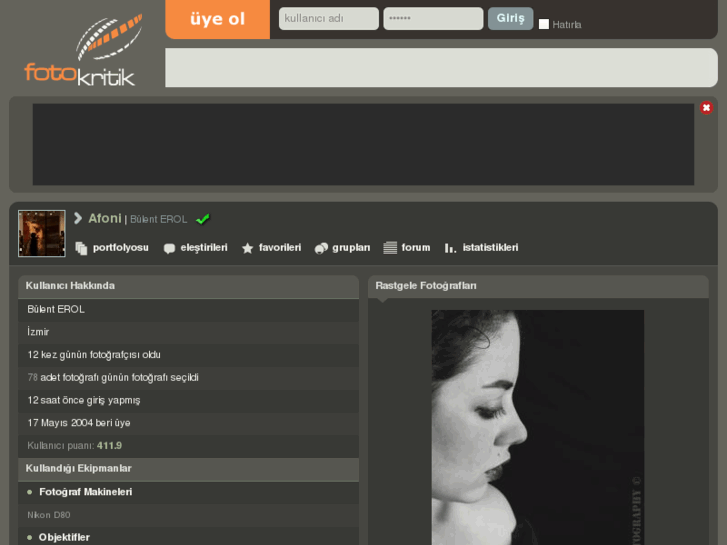This screenshot has width=727, height=545.
Task: Click the Kullandığı Ekipmanlar header
Action: coord(188,468)
